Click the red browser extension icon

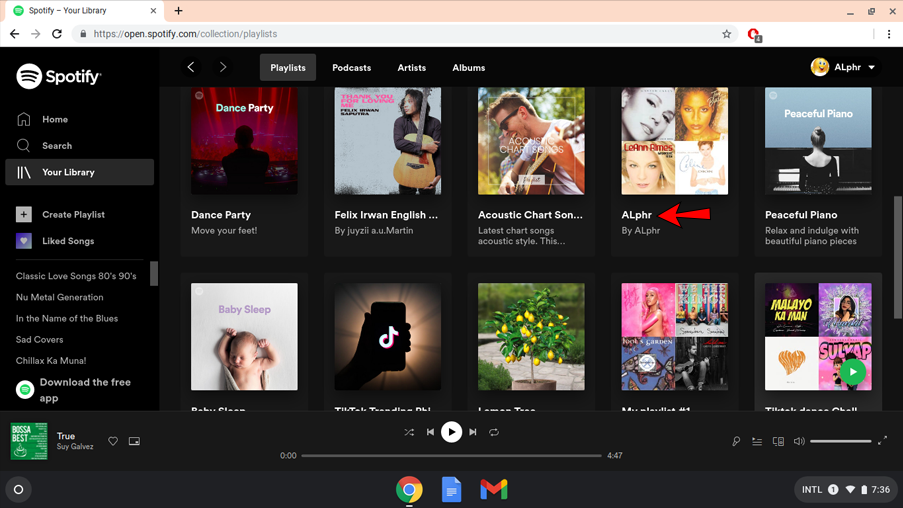click(754, 35)
